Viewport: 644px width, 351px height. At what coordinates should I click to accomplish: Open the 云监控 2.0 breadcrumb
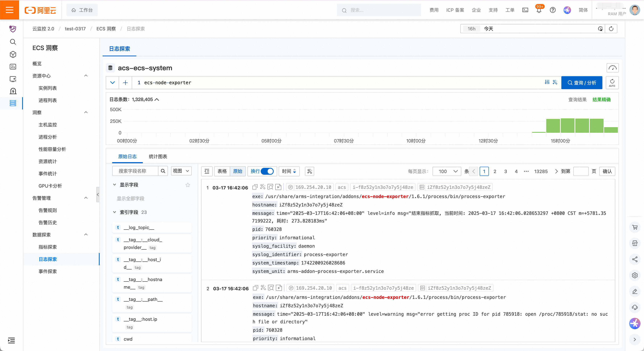click(x=43, y=29)
